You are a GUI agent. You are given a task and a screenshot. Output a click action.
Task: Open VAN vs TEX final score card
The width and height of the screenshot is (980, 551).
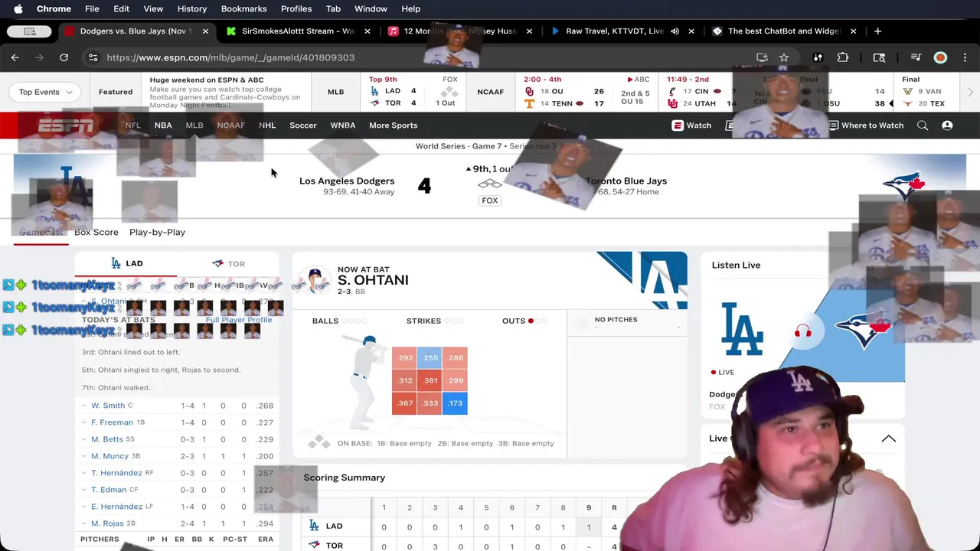click(x=927, y=92)
